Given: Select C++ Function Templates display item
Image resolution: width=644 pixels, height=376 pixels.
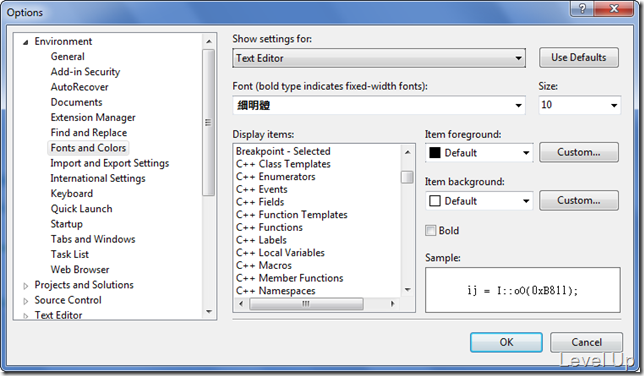Looking at the screenshot, I should click(x=292, y=215).
